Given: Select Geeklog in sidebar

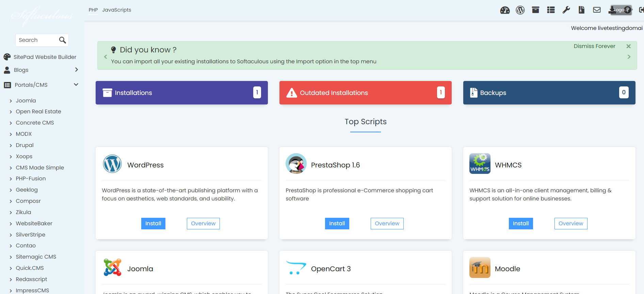Looking at the screenshot, I should 27,190.
